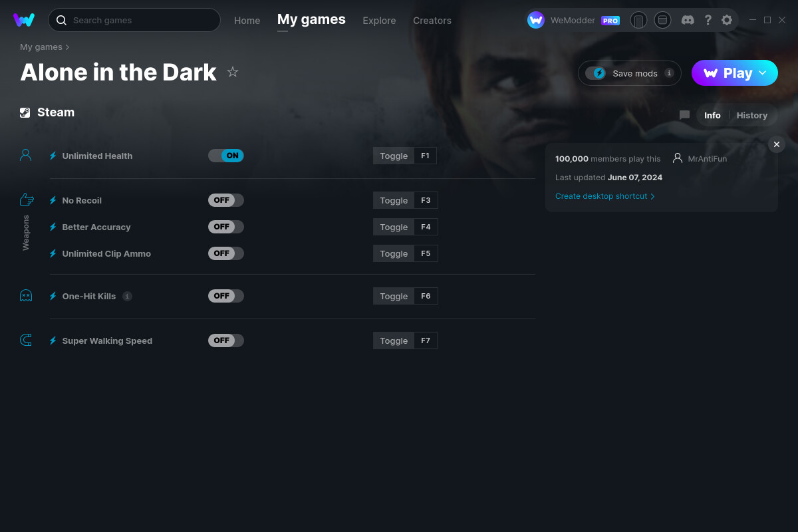Switch to the History tab
798x532 pixels.
[751, 115]
